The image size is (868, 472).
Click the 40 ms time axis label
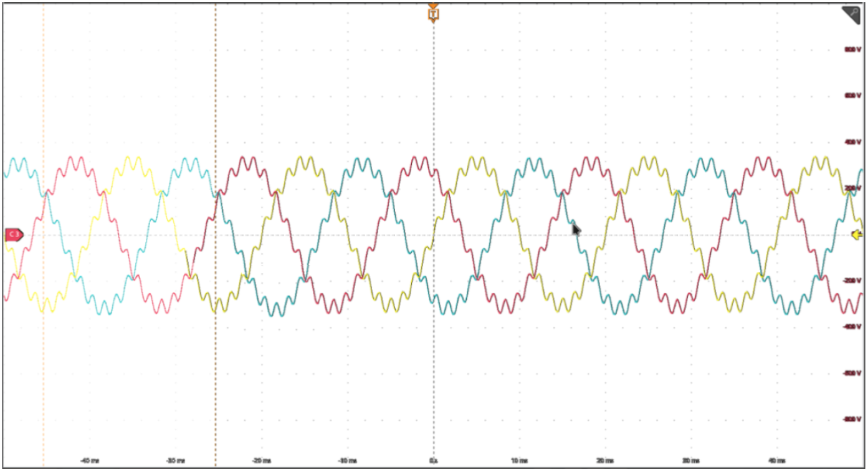coord(776,461)
